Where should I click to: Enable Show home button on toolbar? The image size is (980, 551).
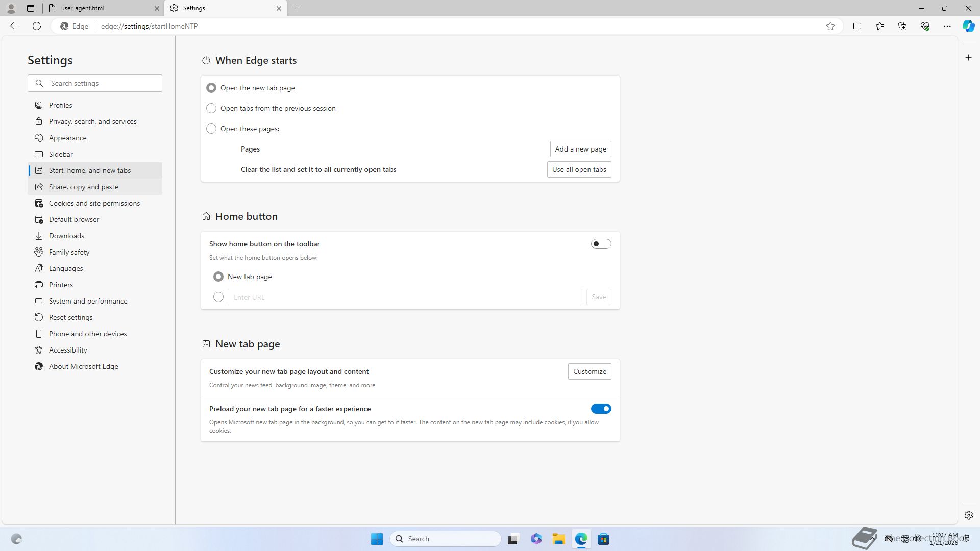tap(601, 244)
